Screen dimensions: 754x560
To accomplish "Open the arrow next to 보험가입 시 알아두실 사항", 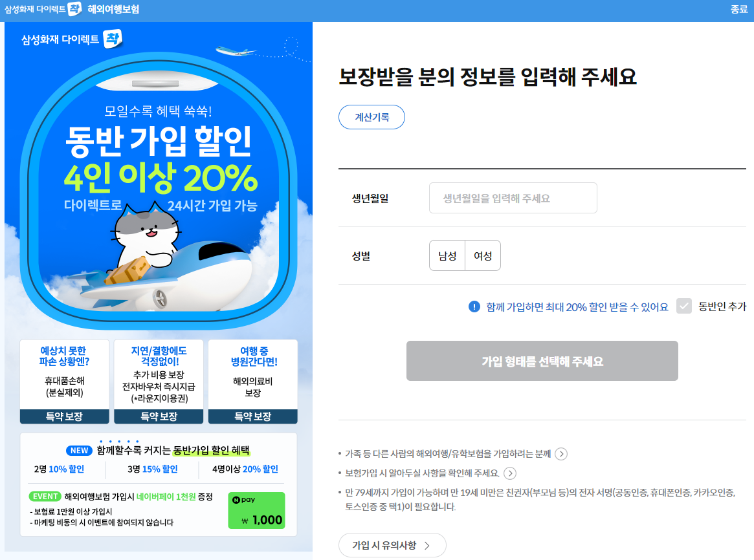I will pos(510,473).
